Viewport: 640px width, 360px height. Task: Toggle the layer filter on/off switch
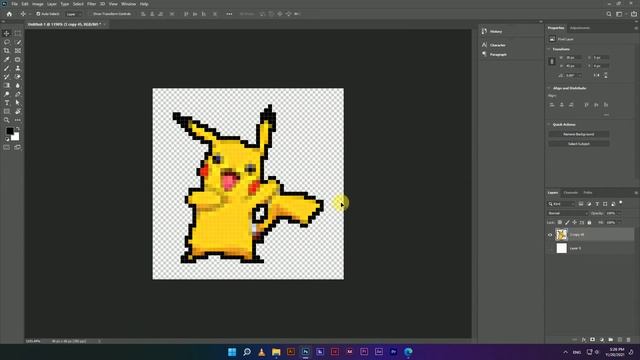[x=621, y=202]
